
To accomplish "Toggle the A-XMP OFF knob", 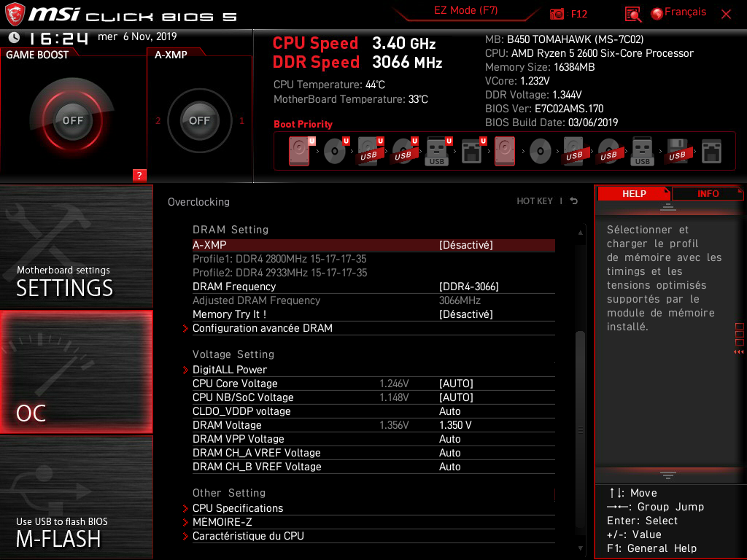I will [x=199, y=120].
